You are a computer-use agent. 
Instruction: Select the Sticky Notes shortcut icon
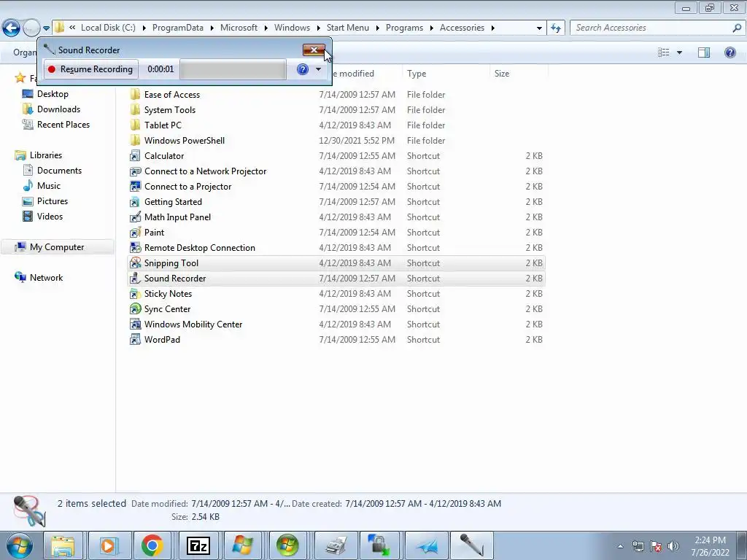click(135, 293)
